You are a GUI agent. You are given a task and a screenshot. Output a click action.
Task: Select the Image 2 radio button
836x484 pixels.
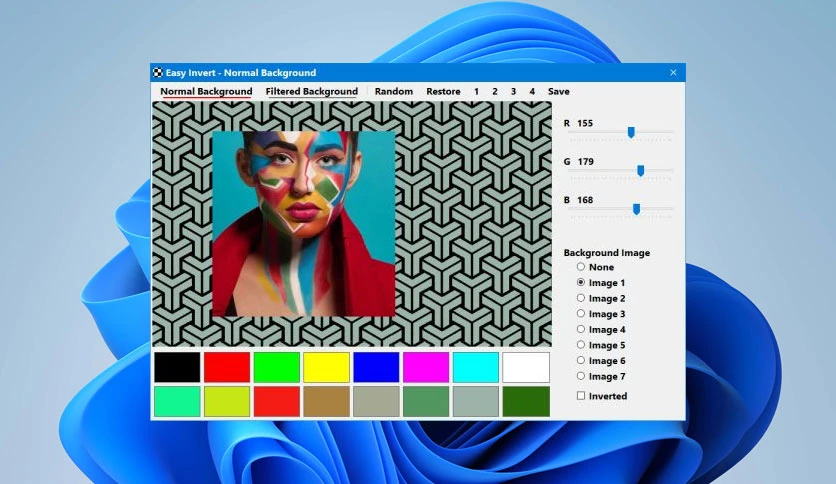pyautogui.click(x=581, y=298)
